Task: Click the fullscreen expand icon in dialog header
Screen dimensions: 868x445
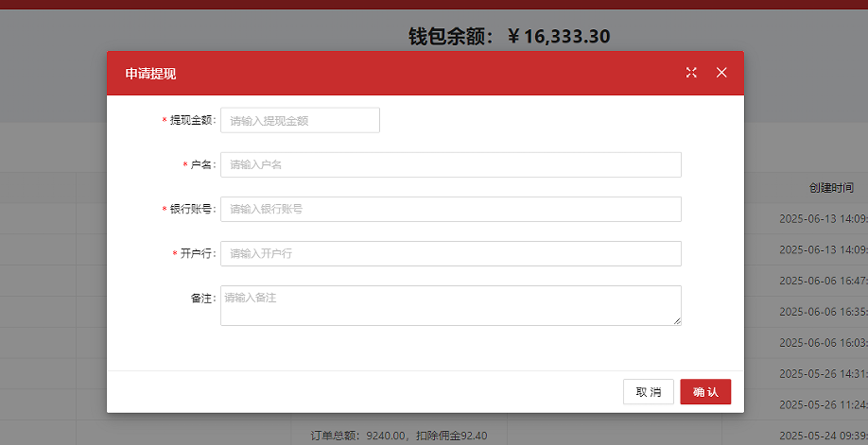Action: [691, 73]
